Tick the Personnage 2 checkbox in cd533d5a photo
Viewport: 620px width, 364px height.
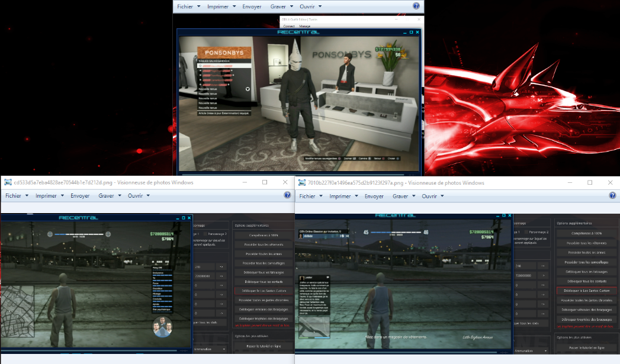(x=205, y=234)
